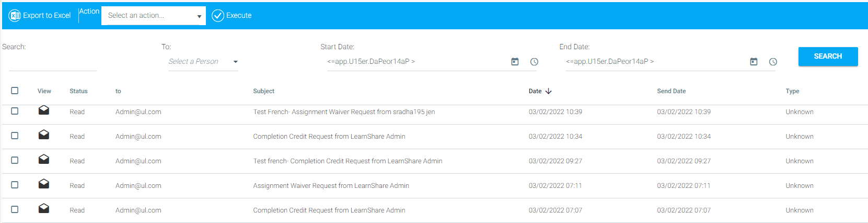
Task: Open the End Date clock picker
Action: click(773, 62)
